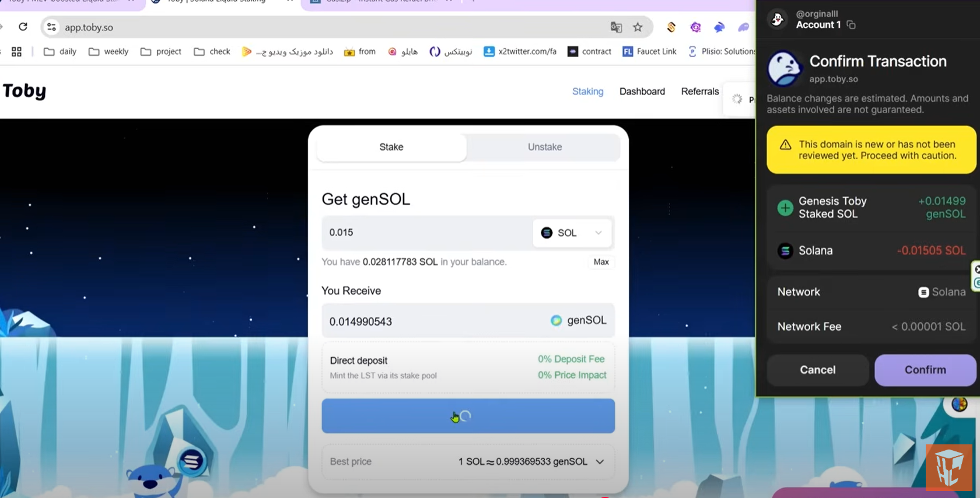Viewport: 980px width, 498px height.
Task: Click the app.toby.so text in wallet
Action: tap(833, 79)
